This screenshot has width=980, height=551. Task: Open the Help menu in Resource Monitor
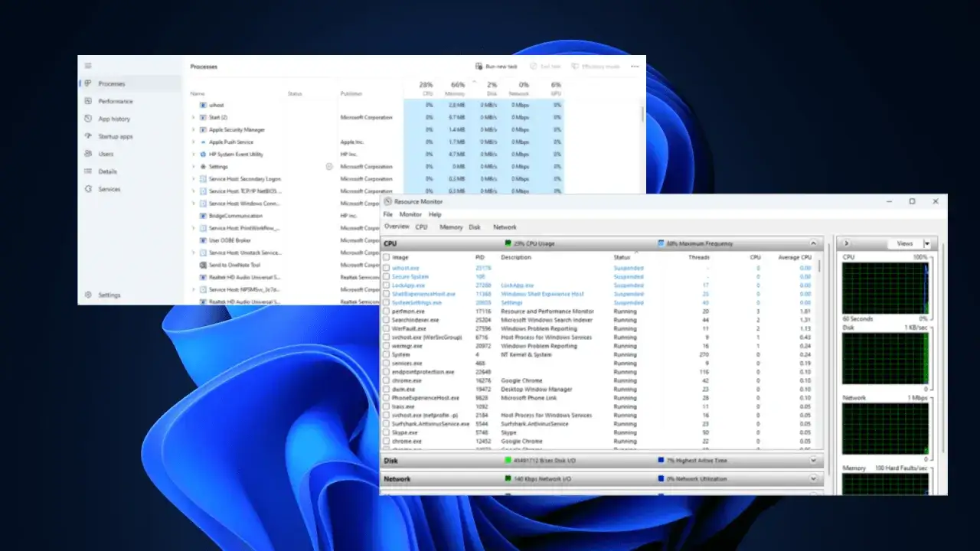point(435,214)
